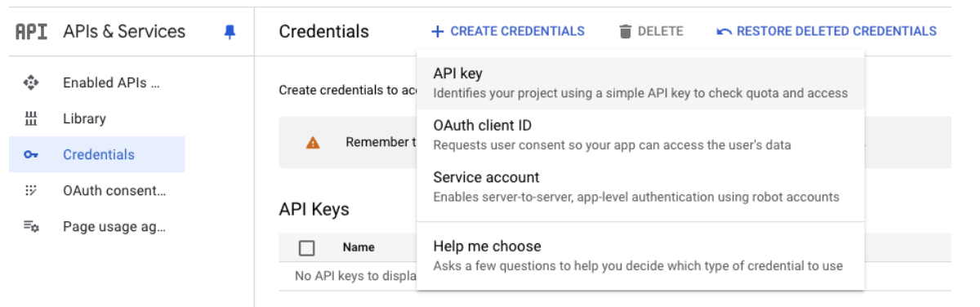Click the Library sidebar icon
980x307 pixels.
(x=32, y=118)
